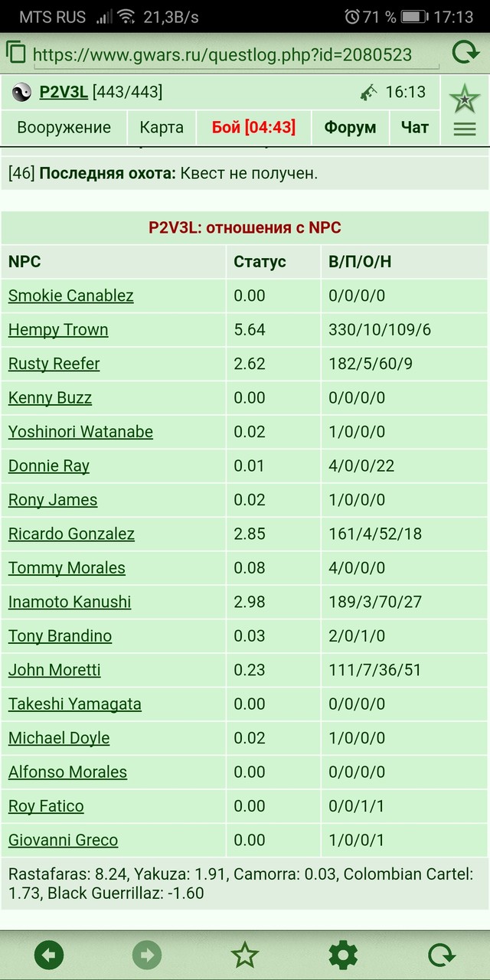
Task: Open the Hempy Trown NPC link
Action: [x=58, y=330]
